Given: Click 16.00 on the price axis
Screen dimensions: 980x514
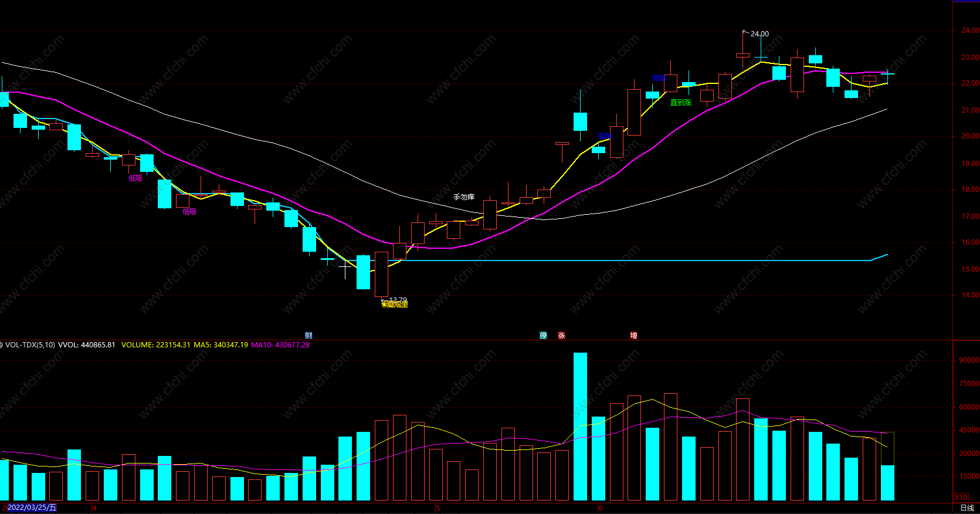Looking at the screenshot, I should tap(970, 242).
